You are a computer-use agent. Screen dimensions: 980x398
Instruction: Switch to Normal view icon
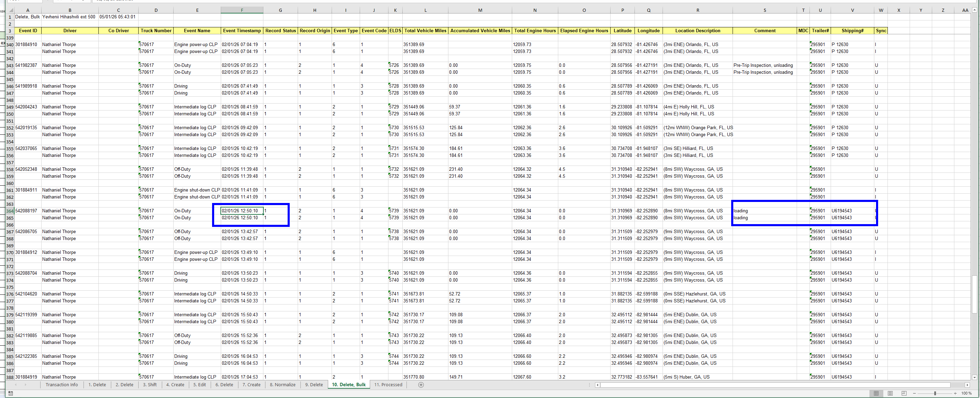pos(876,393)
